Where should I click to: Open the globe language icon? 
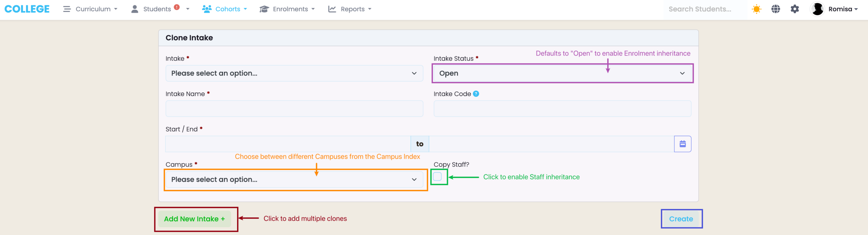pyautogui.click(x=776, y=9)
